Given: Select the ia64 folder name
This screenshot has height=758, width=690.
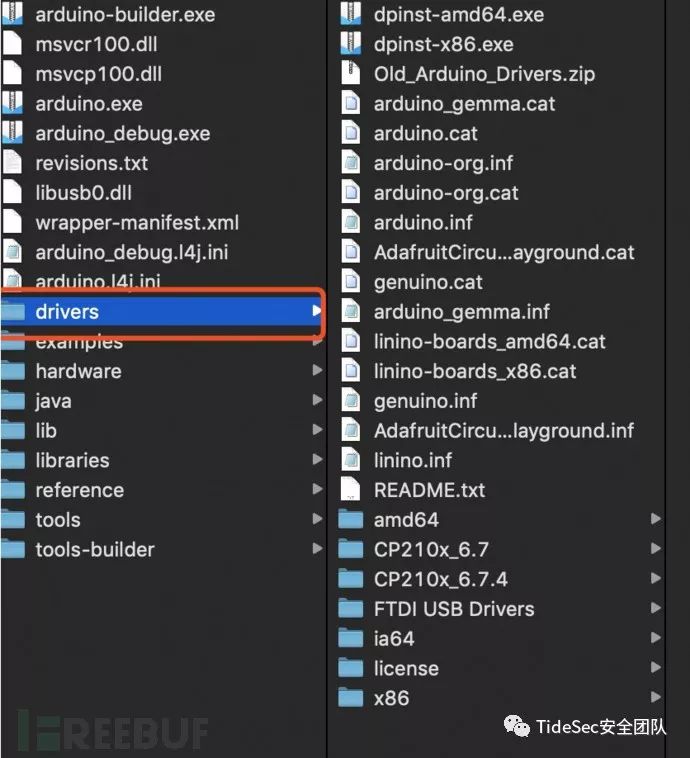Looking at the screenshot, I should (394, 639).
